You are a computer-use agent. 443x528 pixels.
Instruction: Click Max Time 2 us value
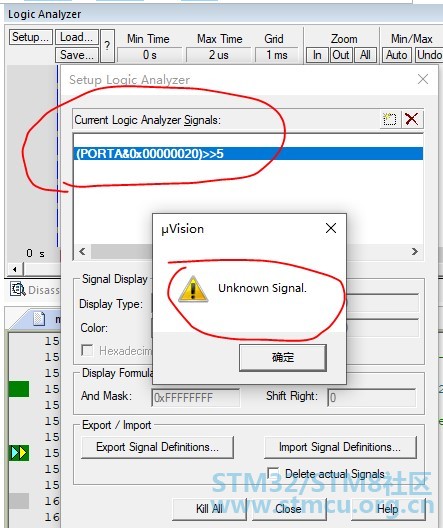click(218, 55)
